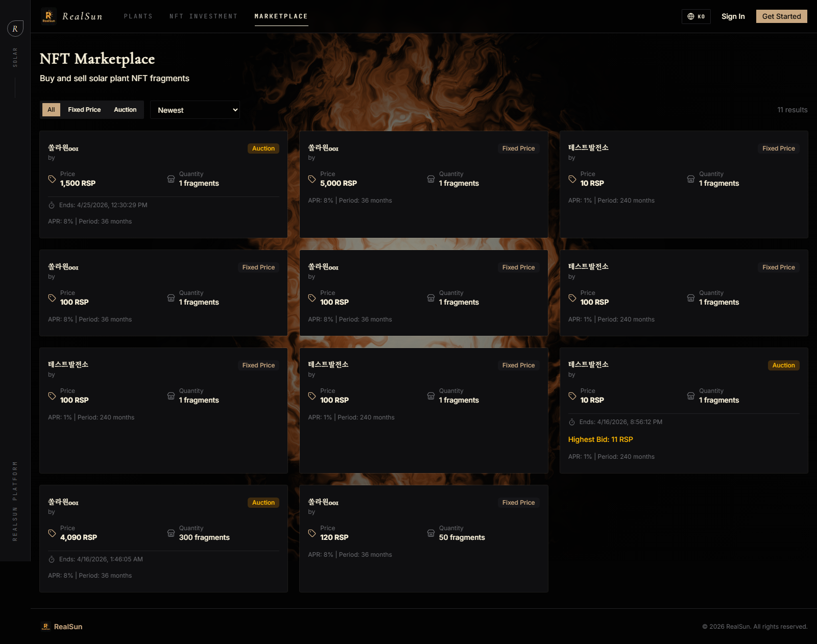Viewport: 817px width, 644px height.
Task: Click price tag icon beside 4,090 RSP
Action: point(52,533)
